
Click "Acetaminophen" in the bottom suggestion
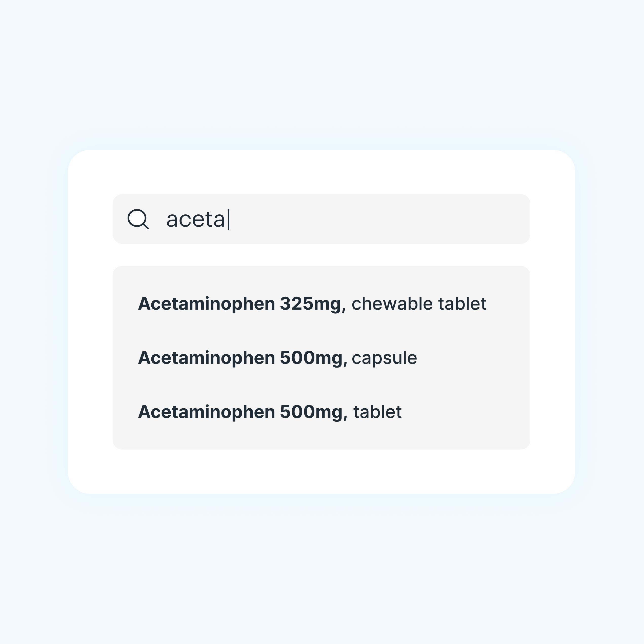coord(207,412)
